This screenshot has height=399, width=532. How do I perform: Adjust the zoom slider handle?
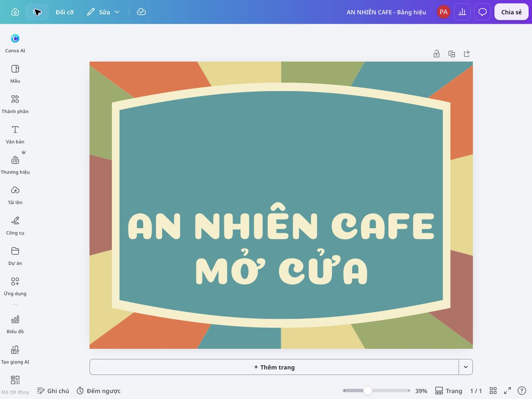pos(368,391)
